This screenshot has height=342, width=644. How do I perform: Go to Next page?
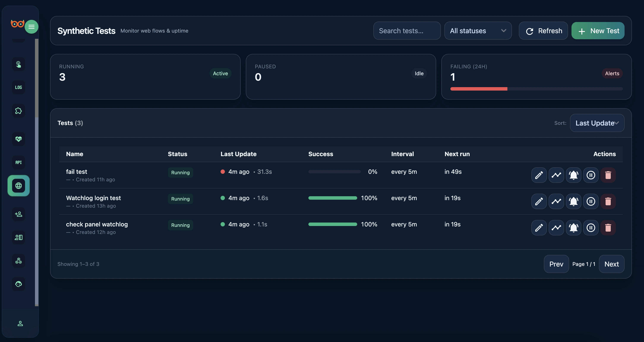pyautogui.click(x=611, y=264)
